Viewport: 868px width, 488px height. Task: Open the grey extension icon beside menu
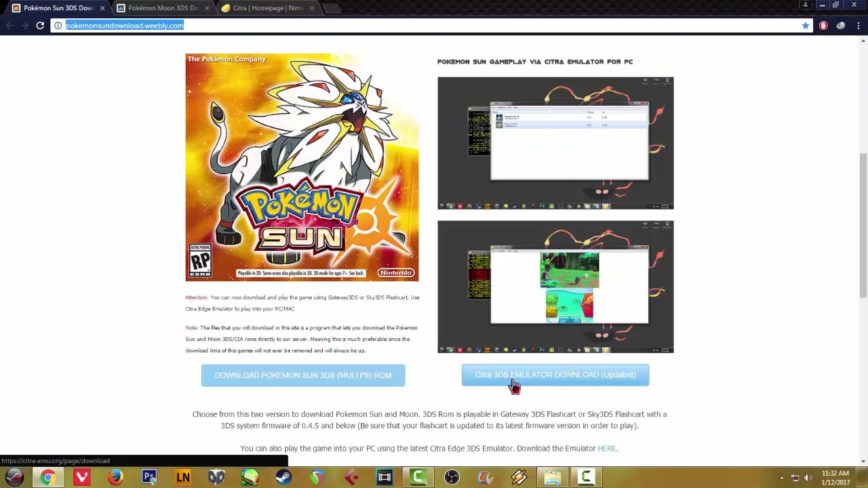pyautogui.click(x=841, y=25)
